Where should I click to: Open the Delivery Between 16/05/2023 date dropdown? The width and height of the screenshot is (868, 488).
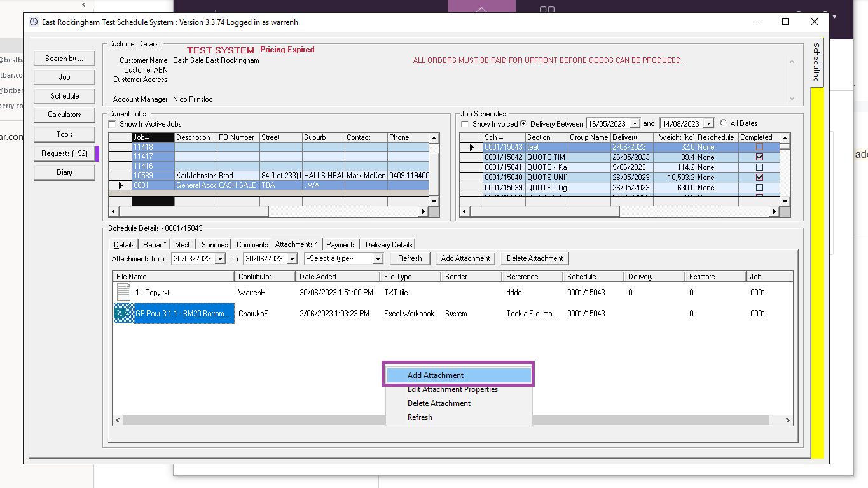tap(637, 123)
